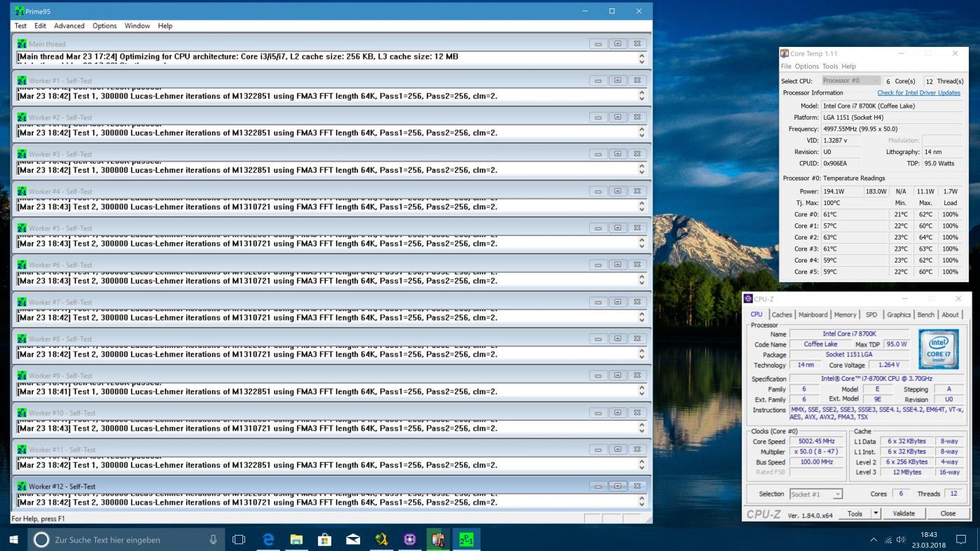Launch Microsoft Edge from the taskbar
980x551 pixels.
[268, 539]
